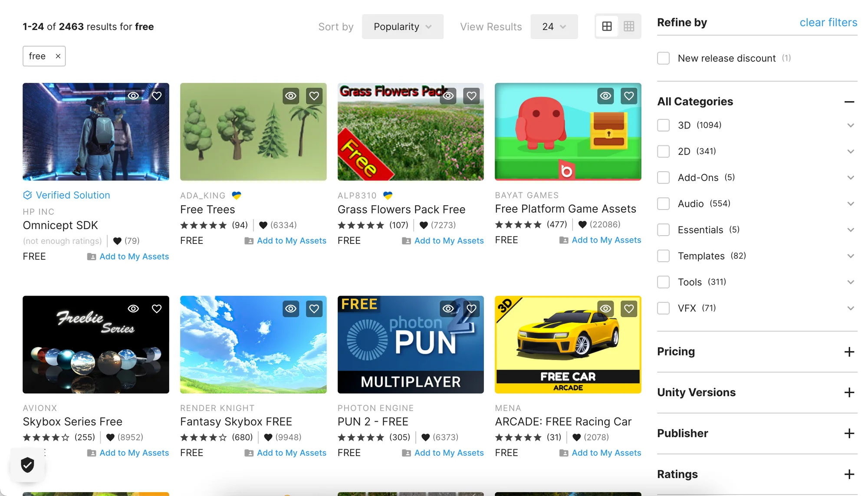The image size is (868, 496).
Task: Click the shield privacy badge icon
Action: point(27,465)
